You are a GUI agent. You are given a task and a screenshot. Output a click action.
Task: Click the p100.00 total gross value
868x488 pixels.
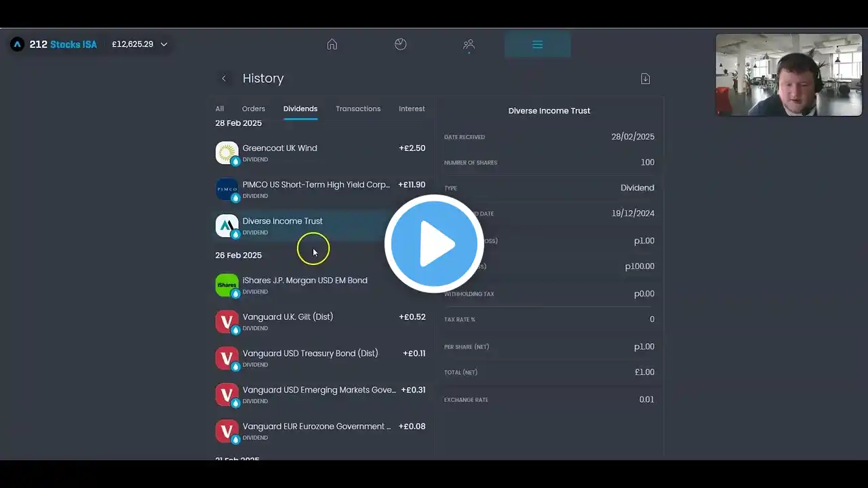point(639,267)
